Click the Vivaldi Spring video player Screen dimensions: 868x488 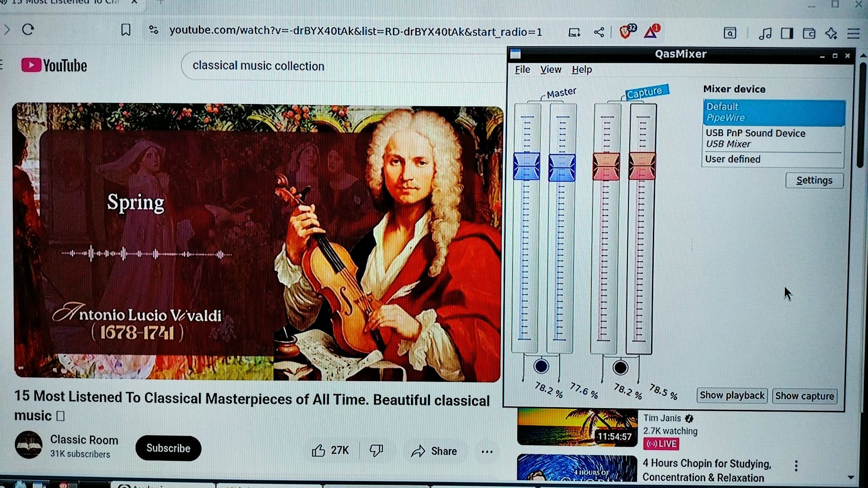tap(258, 243)
